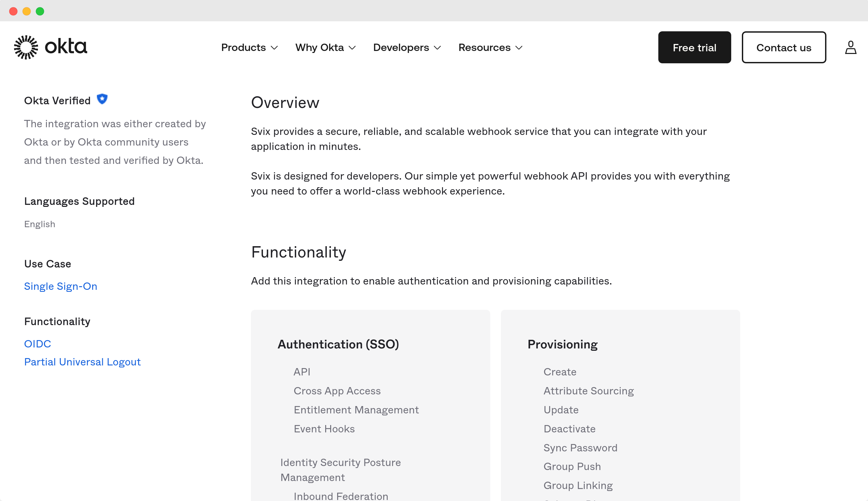This screenshot has height=501, width=868.
Task: Click the red window close button
Action: tap(13, 11)
